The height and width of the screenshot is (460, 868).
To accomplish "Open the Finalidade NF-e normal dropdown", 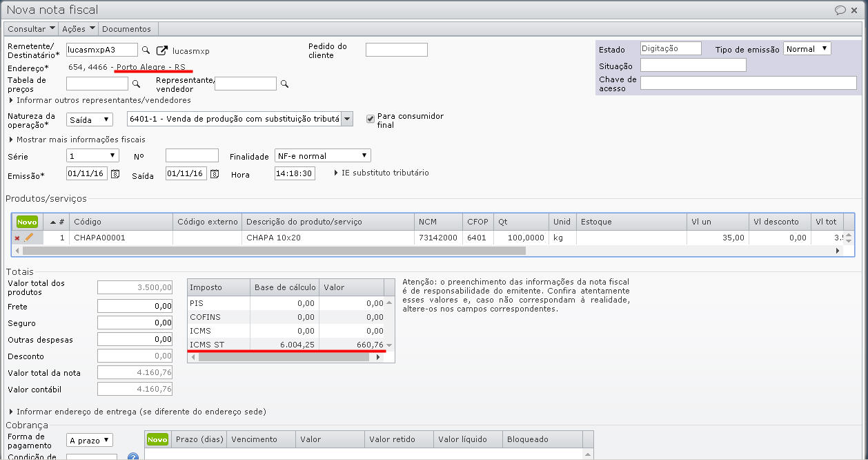I will (x=322, y=156).
